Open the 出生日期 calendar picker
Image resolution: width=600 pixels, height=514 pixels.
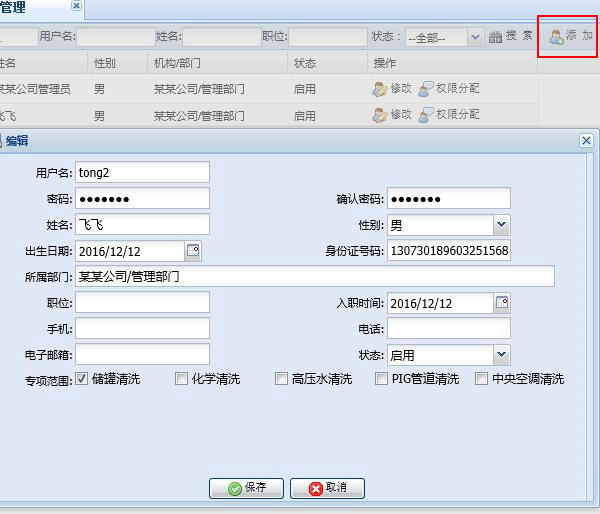[x=194, y=250]
